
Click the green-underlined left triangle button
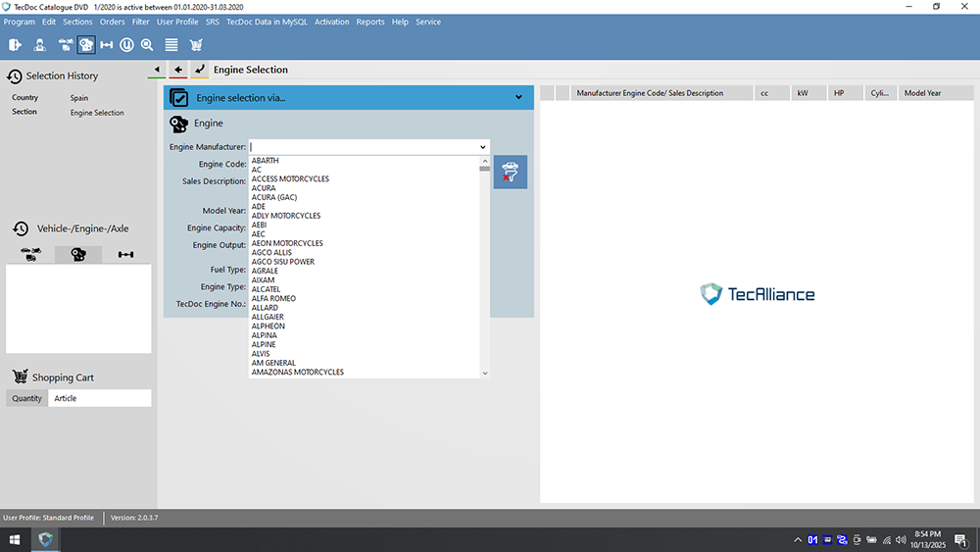(x=158, y=70)
